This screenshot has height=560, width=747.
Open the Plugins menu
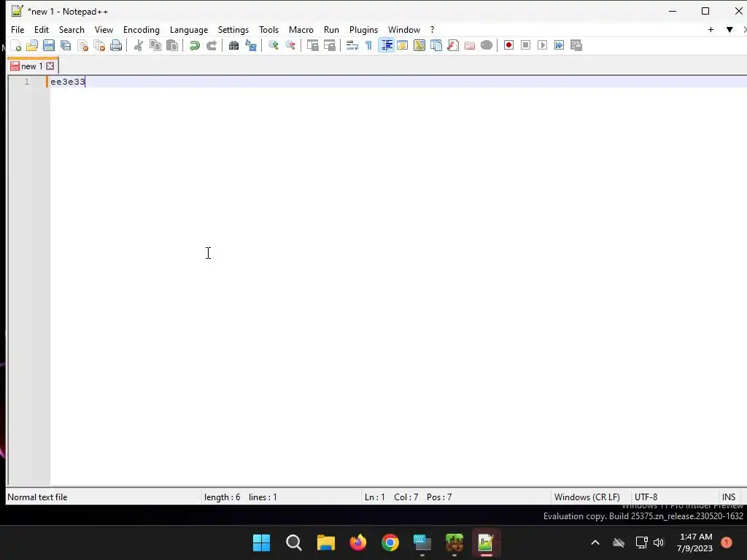tap(363, 29)
